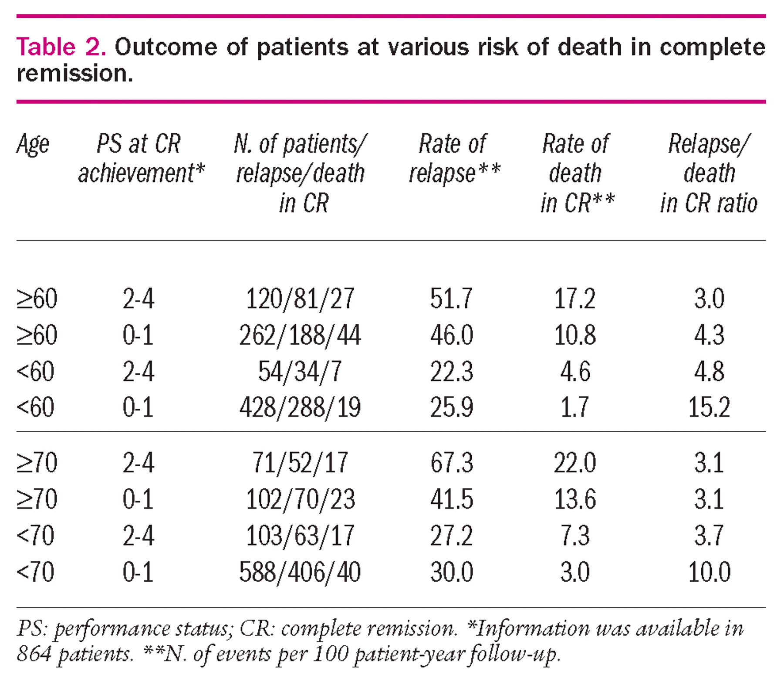
Task: Click the death rate value 13.6
Action: pyautogui.click(x=575, y=499)
